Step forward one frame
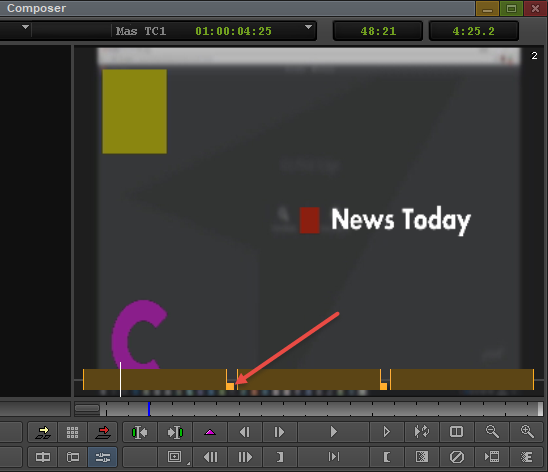548x472 pixels. click(279, 432)
